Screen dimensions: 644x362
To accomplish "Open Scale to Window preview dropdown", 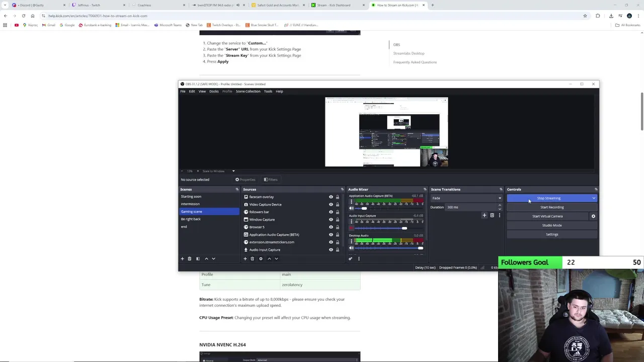I will 218,171.
